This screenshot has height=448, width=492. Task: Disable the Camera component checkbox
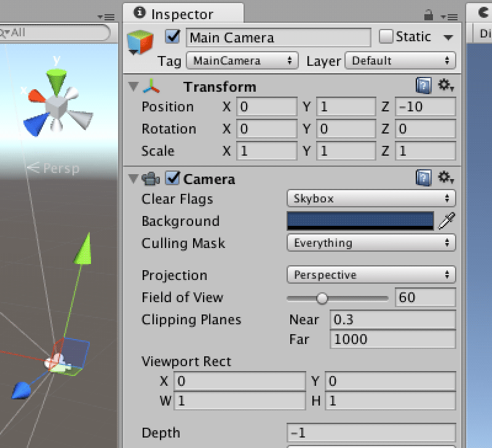pos(173,178)
